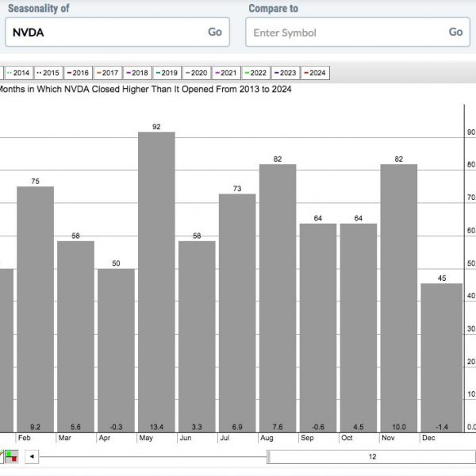Click the Nov month axis label
Screen dimensions: 476x476
(388, 438)
